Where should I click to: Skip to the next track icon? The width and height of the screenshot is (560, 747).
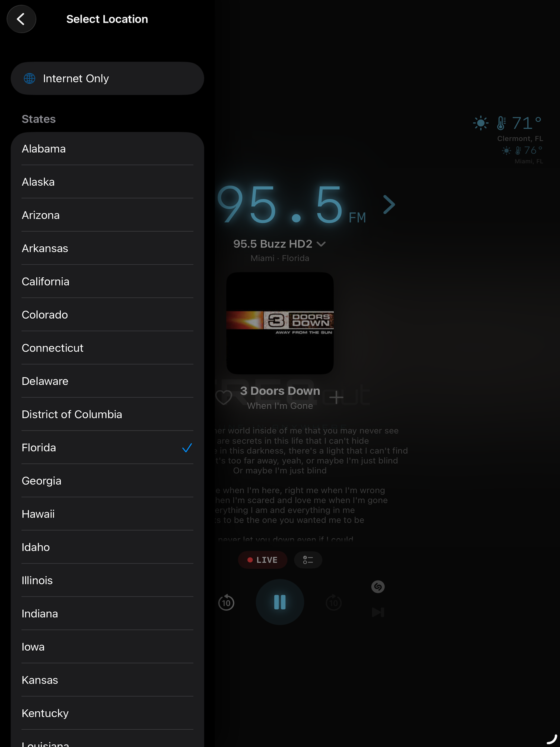pyautogui.click(x=378, y=612)
